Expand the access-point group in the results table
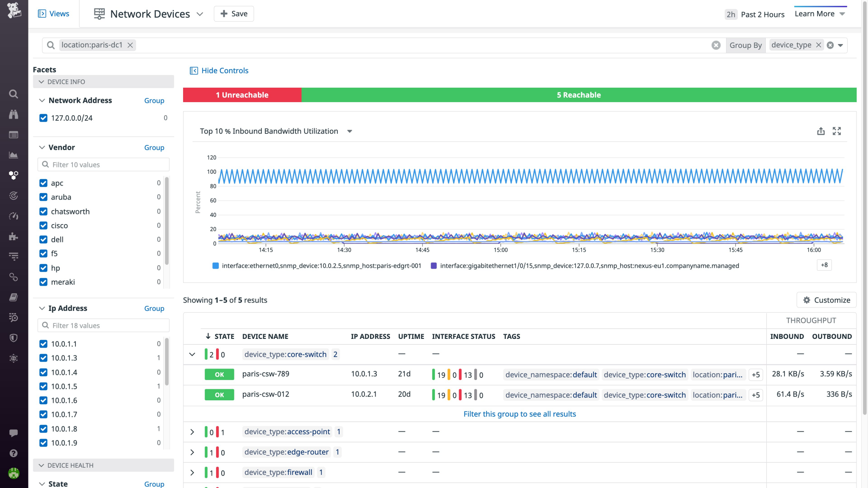The height and width of the screenshot is (488, 868). (192, 432)
